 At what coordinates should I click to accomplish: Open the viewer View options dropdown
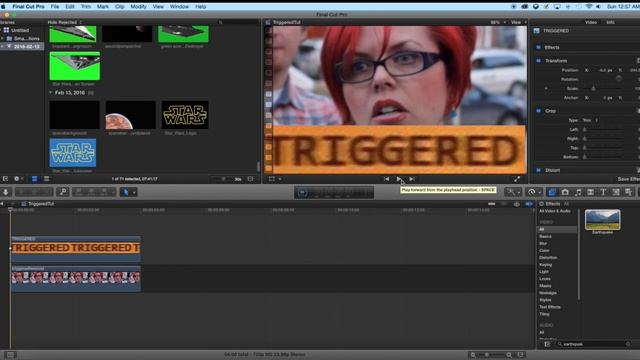tap(518, 22)
